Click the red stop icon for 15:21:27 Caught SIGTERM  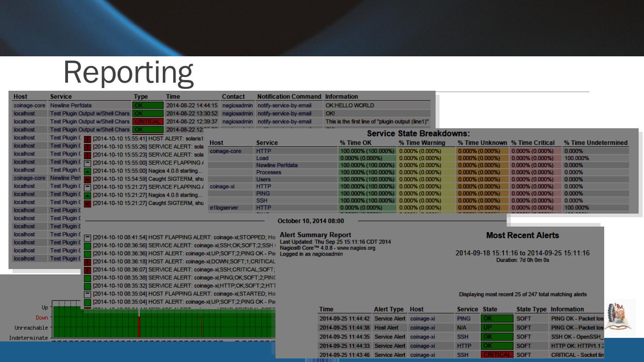tap(88, 204)
